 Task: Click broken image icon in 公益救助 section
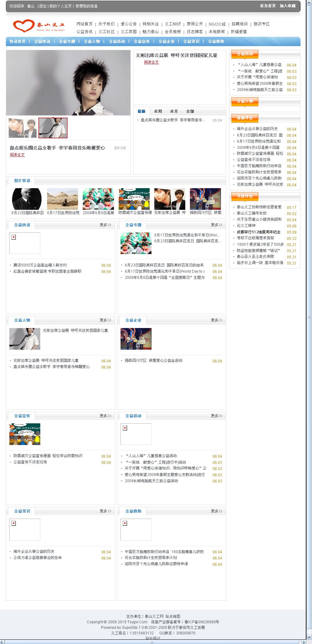point(125,523)
